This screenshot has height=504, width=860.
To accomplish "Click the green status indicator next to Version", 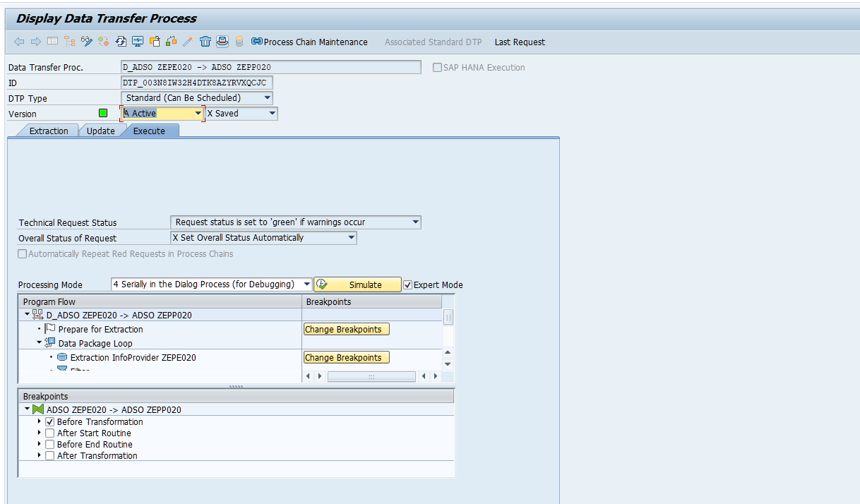I will tap(103, 113).
